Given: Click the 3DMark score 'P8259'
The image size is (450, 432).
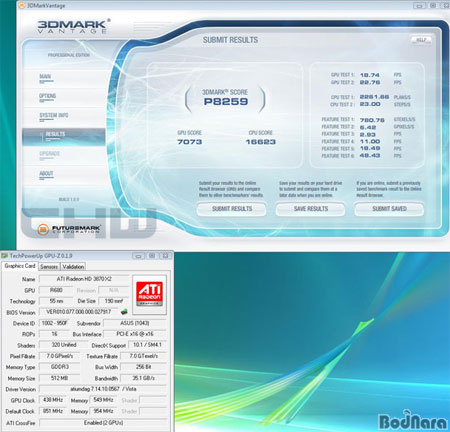Looking at the screenshot, I should 226,102.
